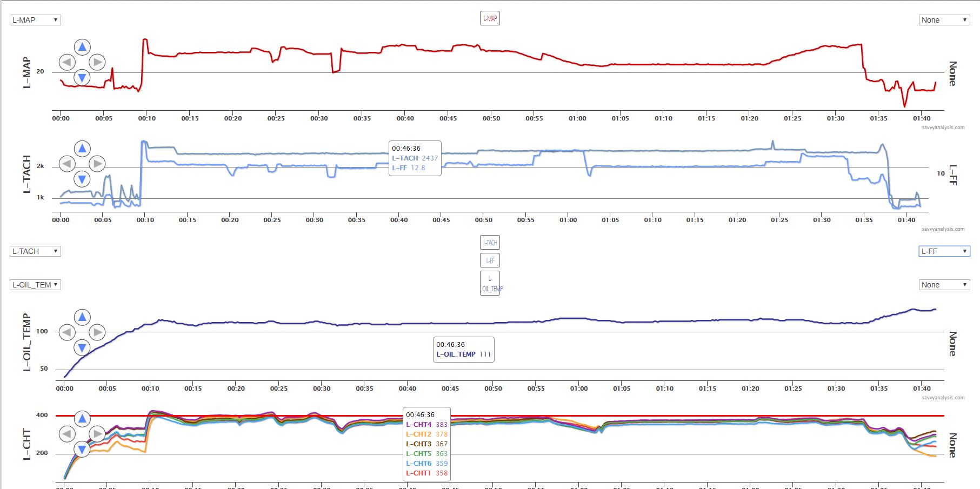Toggle the L-OIL_TEMP series legend button

pyautogui.click(x=490, y=283)
